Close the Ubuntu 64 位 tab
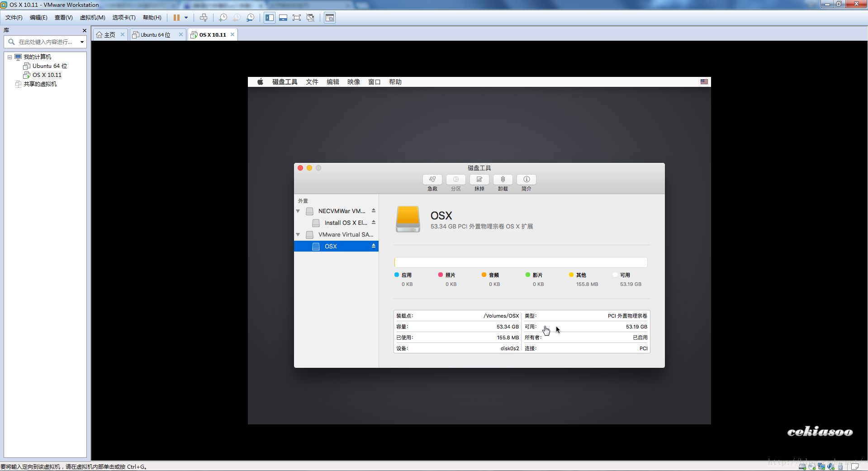 [x=181, y=34]
